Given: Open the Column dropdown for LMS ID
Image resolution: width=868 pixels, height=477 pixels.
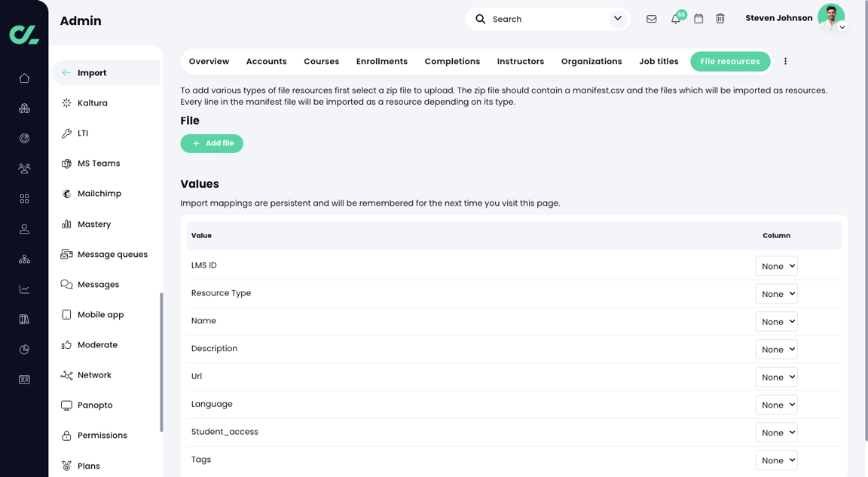Looking at the screenshot, I should 776,266.
